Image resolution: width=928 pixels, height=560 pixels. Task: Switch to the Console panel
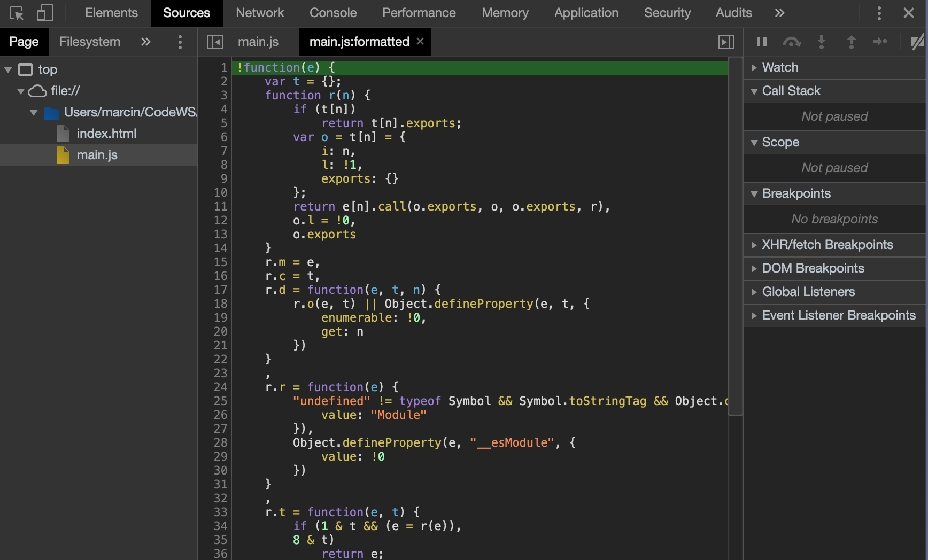pyautogui.click(x=332, y=12)
